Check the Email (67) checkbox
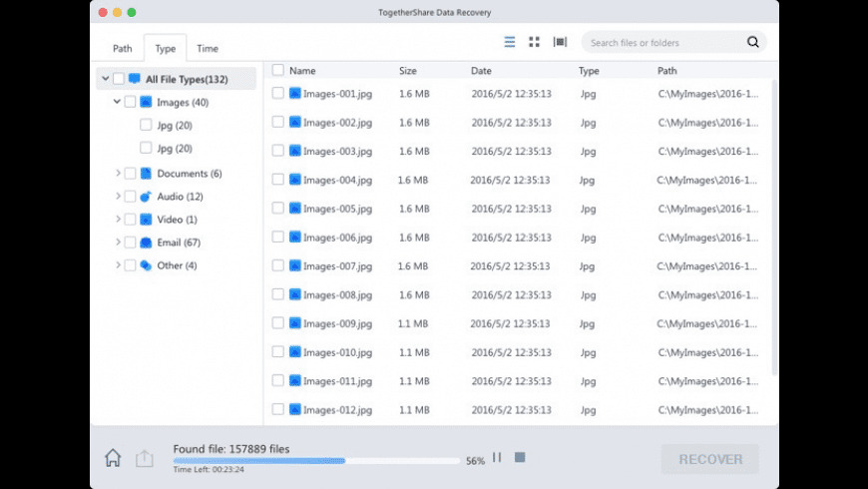Viewport: 868px width, 489px height. tap(130, 243)
